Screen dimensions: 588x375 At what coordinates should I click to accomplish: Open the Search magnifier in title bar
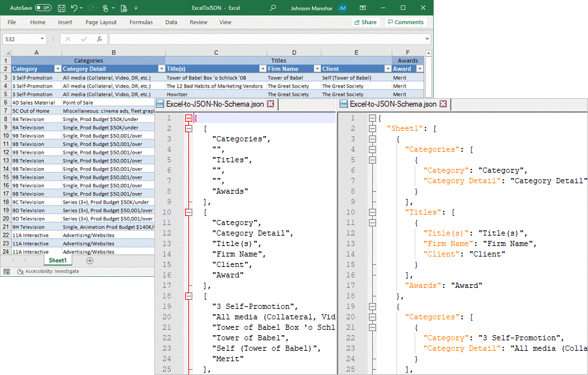point(273,8)
